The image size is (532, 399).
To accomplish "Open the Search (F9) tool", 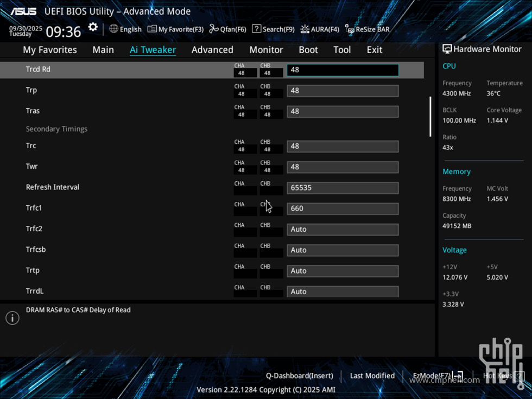I will click(x=273, y=29).
